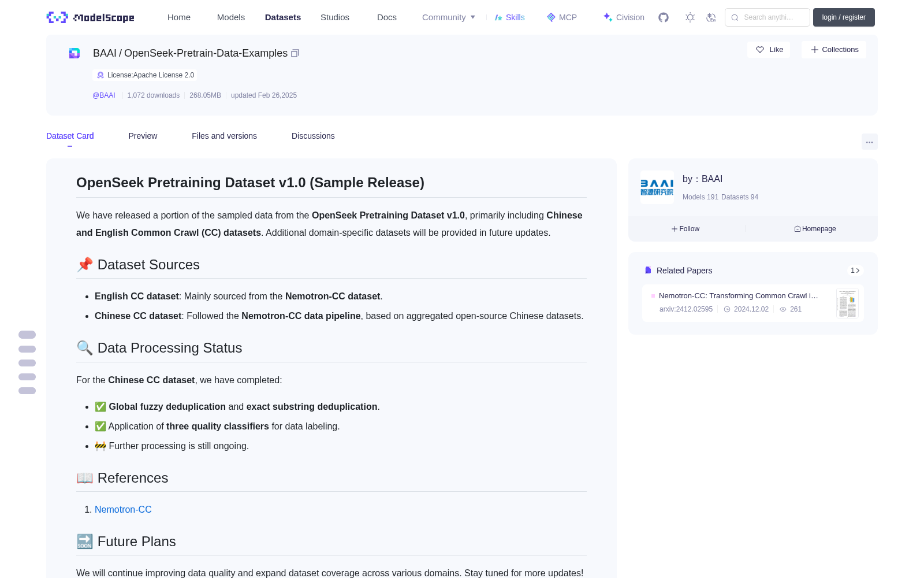This screenshot has width=924, height=578.
Task: Open the three-dots more options button
Action: pos(870,142)
